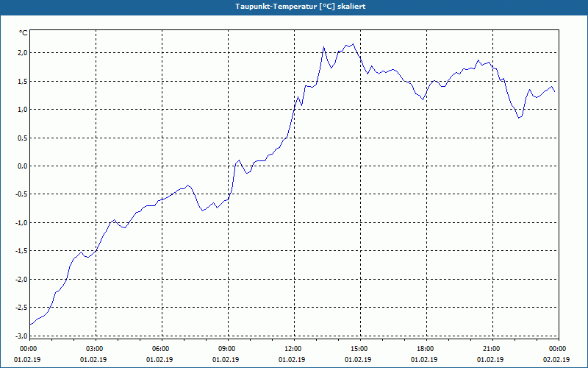This screenshot has width=588, height=368.
Task: Click the -1,5 y-axis label
Action: point(21,251)
